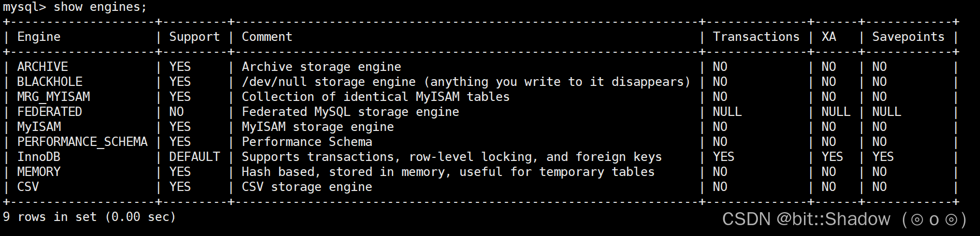This screenshot has height=236, width=980.
Task: Click the Transactions column header
Action: coord(756,37)
